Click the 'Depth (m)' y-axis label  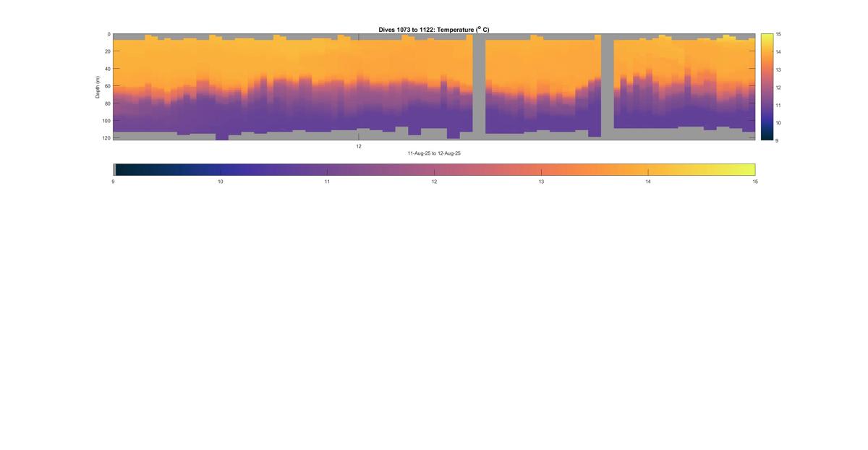pos(98,87)
